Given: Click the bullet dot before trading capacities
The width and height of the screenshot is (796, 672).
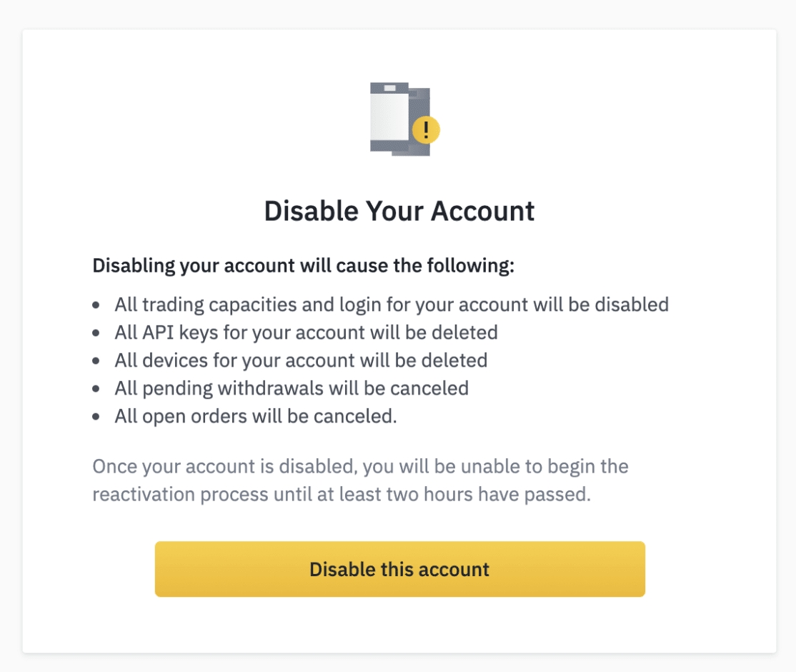Looking at the screenshot, I should [x=96, y=305].
